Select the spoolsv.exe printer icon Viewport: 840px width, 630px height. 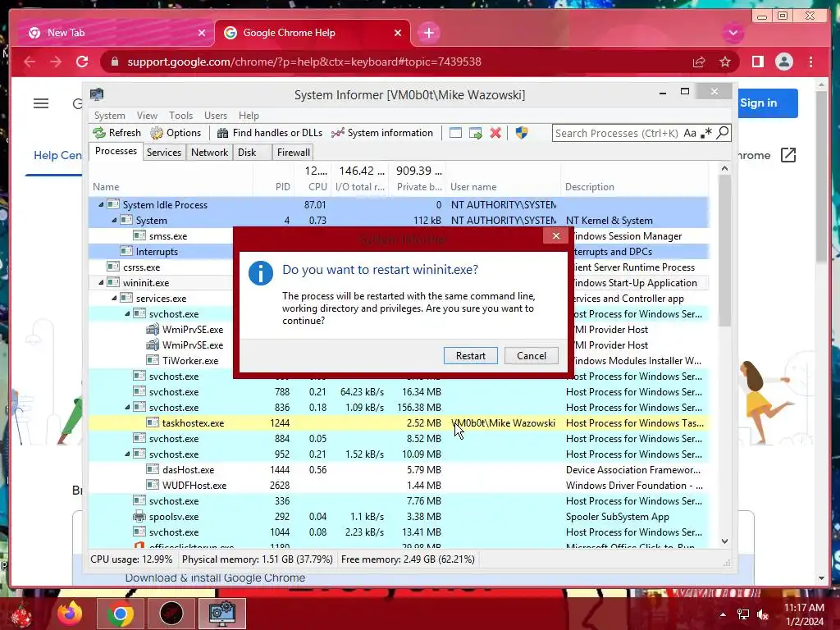point(139,517)
